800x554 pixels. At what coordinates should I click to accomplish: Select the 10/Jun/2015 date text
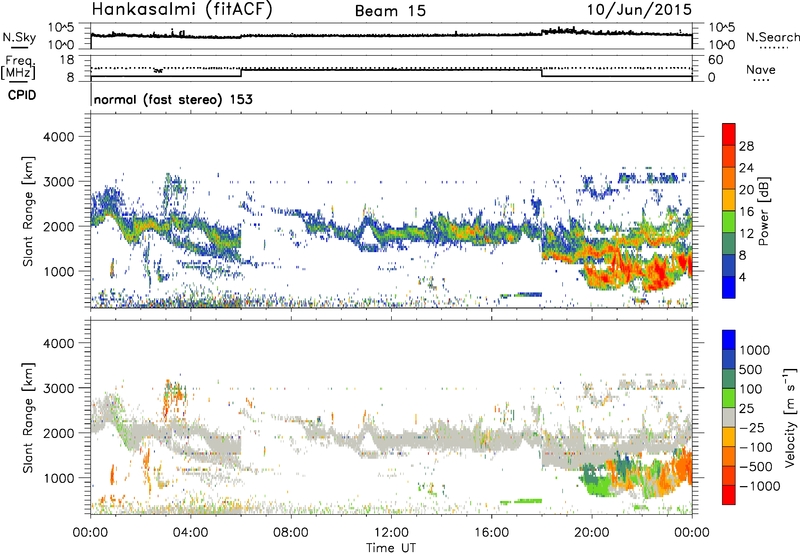639,9
